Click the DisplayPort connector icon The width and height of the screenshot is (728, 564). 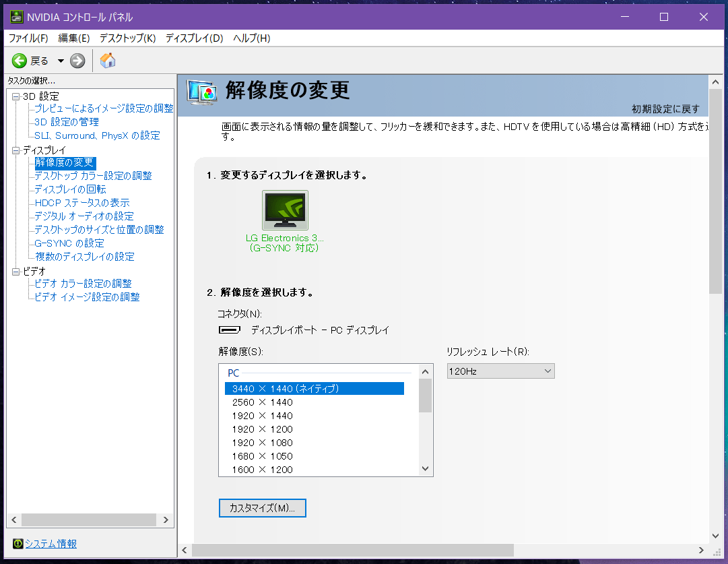(x=230, y=330)
